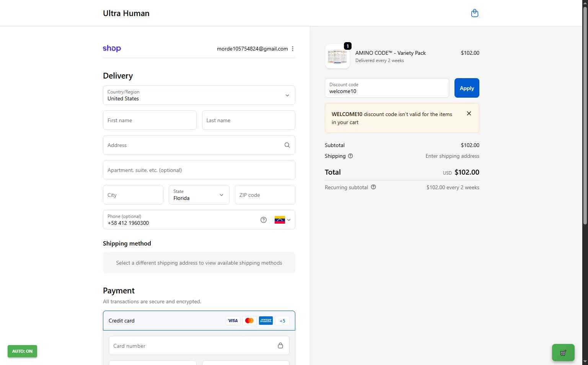This screenshot has height=365, width=588.
Task: Click the Apartment, suite field
Action: [x=199, y=170]
